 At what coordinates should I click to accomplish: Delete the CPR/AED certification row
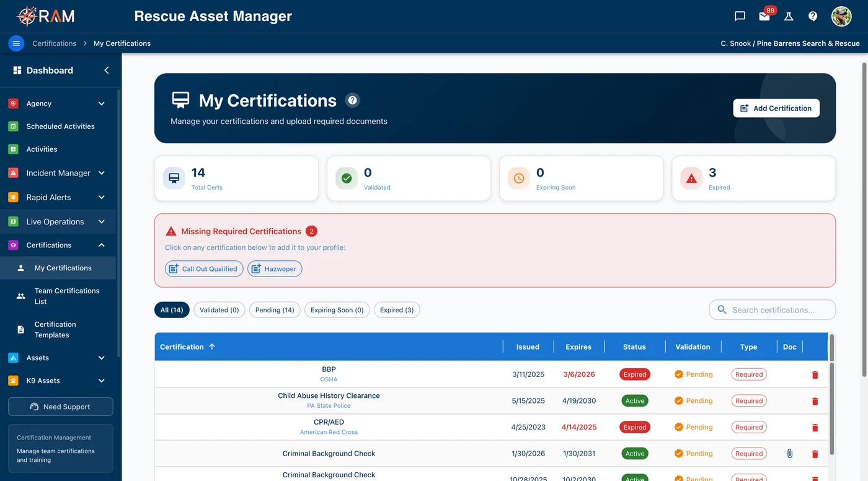(x=815, y=428)
